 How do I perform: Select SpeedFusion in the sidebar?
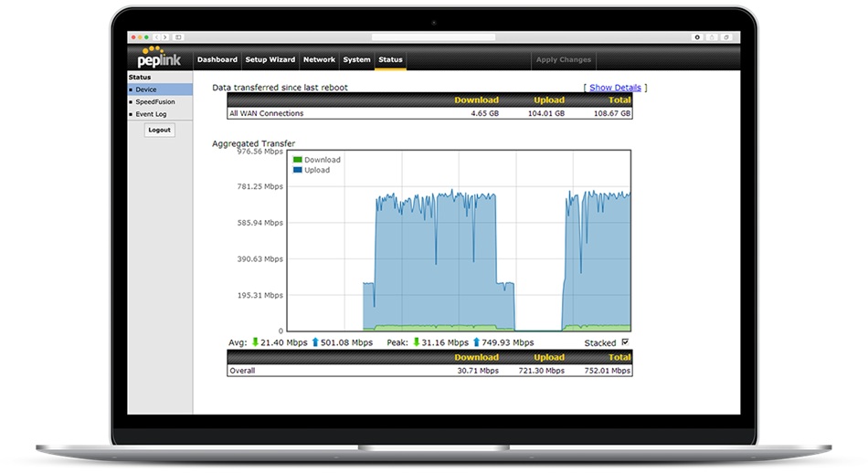[x=155, y=101]
